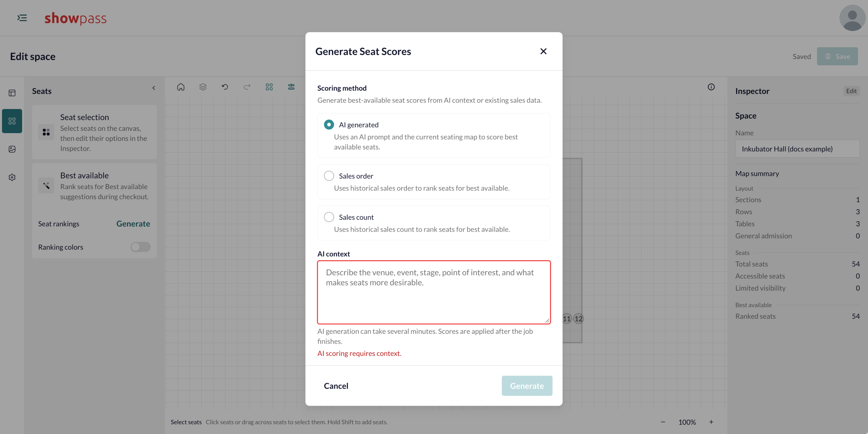Open the layout panel sidebar icon
868x434 pixels.
[x=12, y=93]
